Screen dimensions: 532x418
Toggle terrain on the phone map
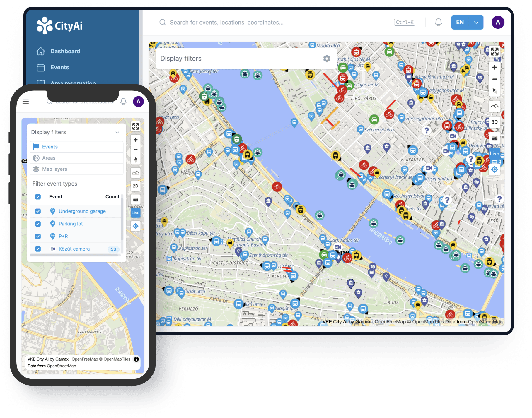[x=136, y=173]
